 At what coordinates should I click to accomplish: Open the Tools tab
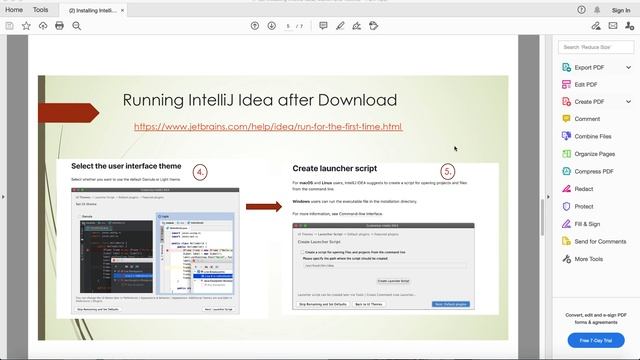40,10
